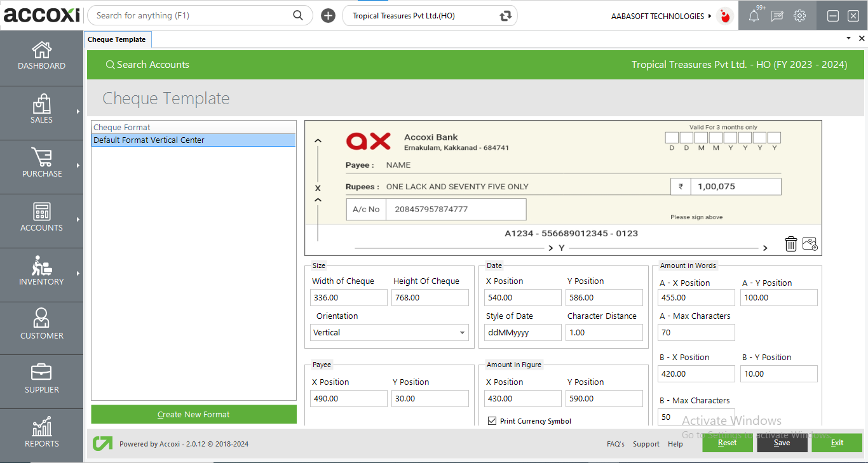868x463 pixels.
Task: Click the switch company refresh icon
Action: [x=505, y=16]
